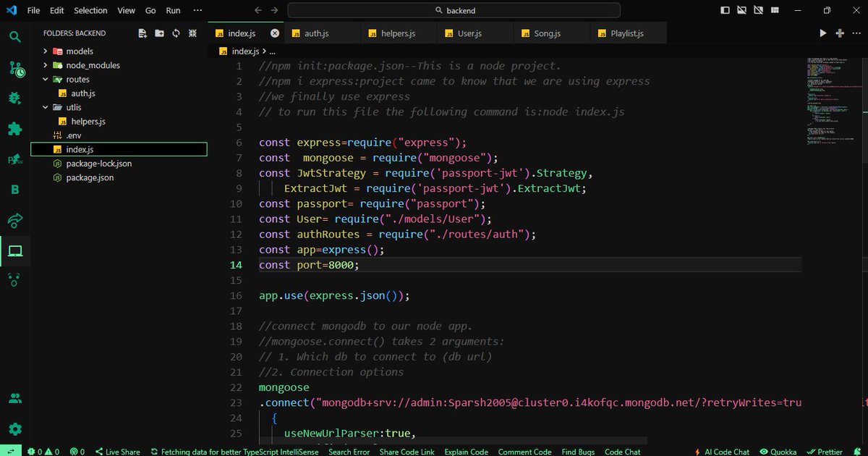Close the index.js tab
The image size is (868, 456).
point(275,33)
